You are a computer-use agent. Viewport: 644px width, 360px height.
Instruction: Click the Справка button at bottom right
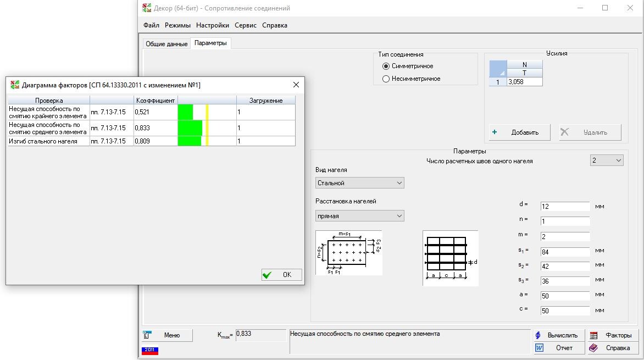[x=613, y=348]
